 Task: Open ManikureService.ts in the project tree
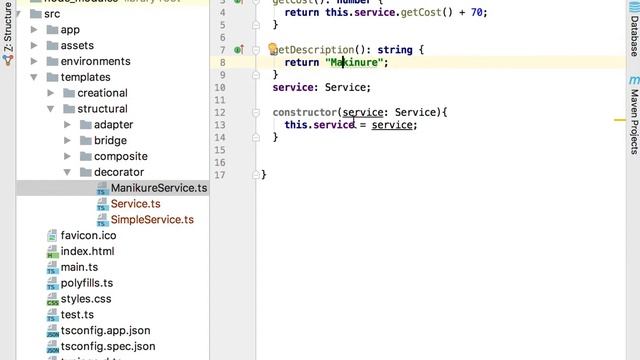[159, 188]
